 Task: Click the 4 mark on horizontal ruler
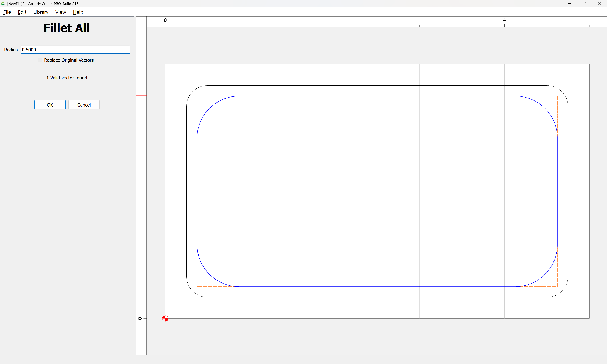pyautogui.click(x=504, y=20)
